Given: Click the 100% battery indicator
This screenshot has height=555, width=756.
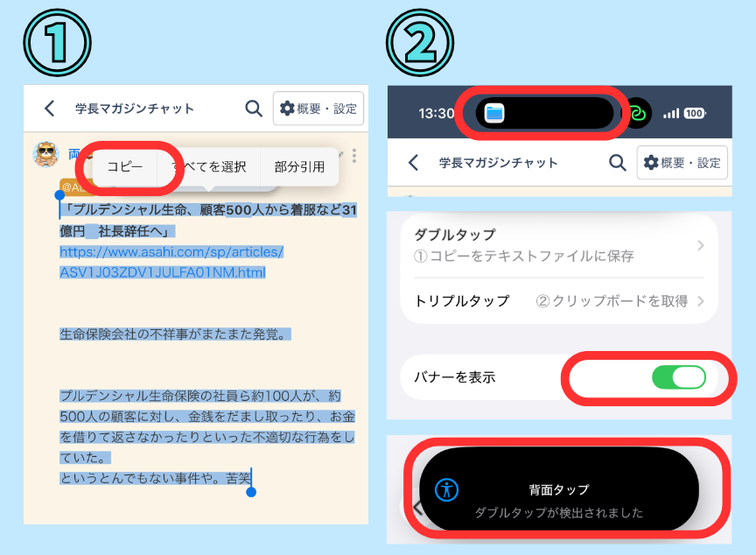Looking at the screenshot, I should (x=696, y=112).
